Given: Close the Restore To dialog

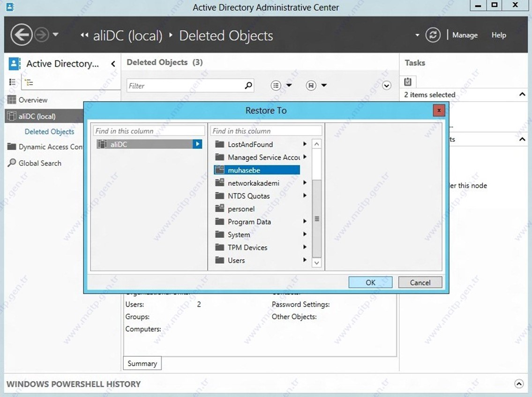Looking at the screenshot, I should pyautogui.click(x=439, y=110).
